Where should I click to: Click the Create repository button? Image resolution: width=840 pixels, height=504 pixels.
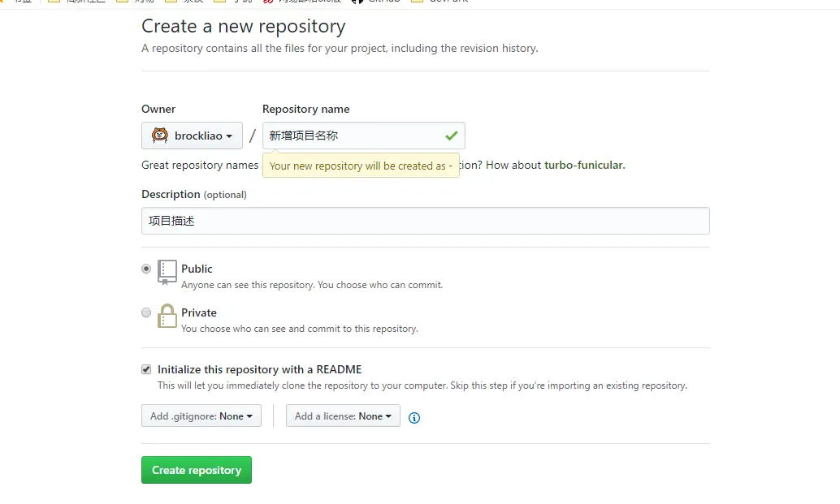[197, 470]
